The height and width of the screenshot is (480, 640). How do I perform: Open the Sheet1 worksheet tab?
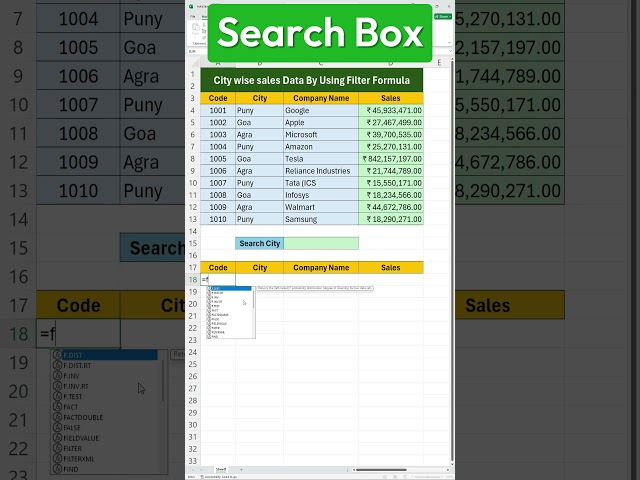pos(221,470)
